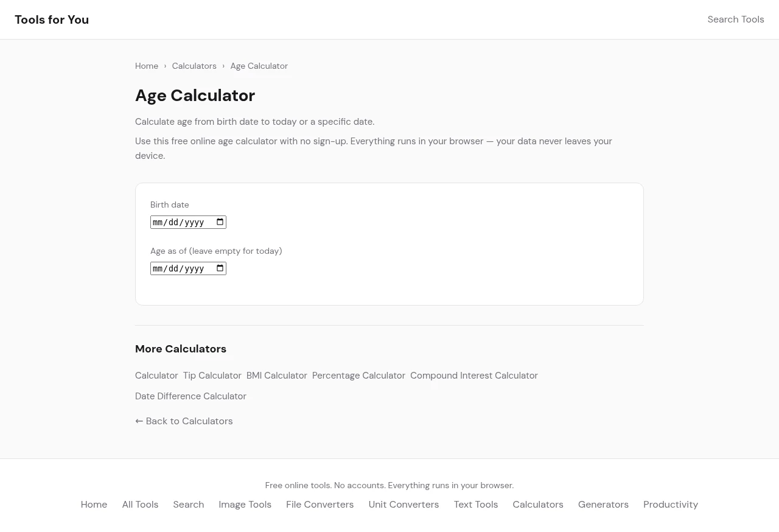Open the 'Age as of' calendar picker icon

coord(220,268)
